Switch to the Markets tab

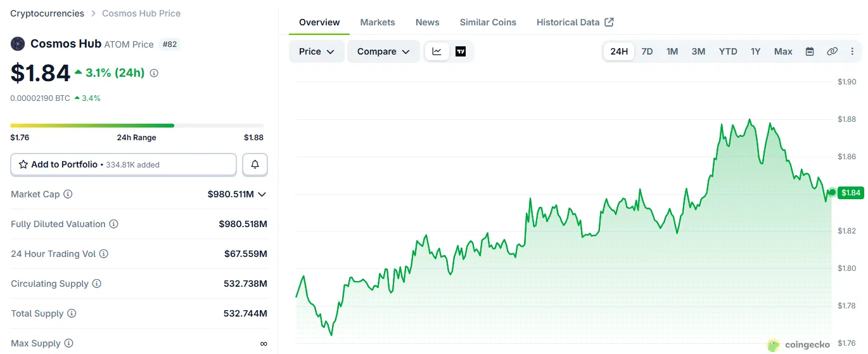pyautogui.click(x=378, y=22)
